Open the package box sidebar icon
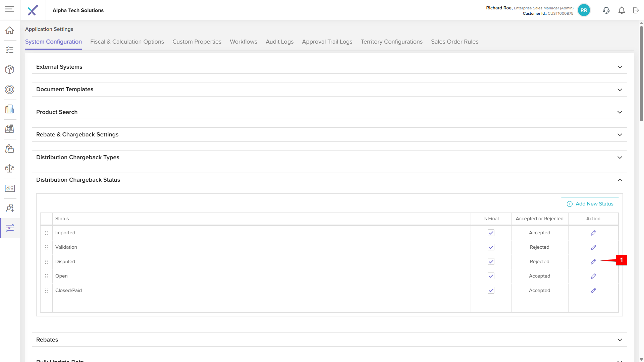This screenshot has height=362, width=644. pos(10,70)
